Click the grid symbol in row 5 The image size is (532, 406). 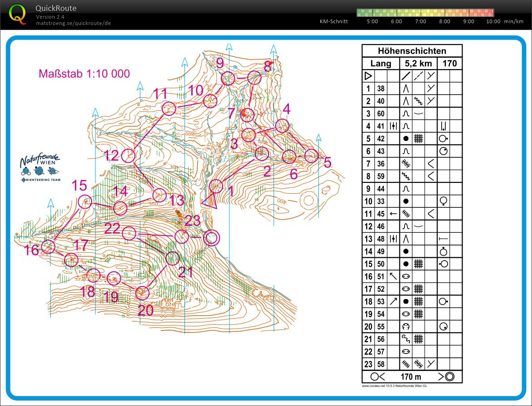pos(418,139)
